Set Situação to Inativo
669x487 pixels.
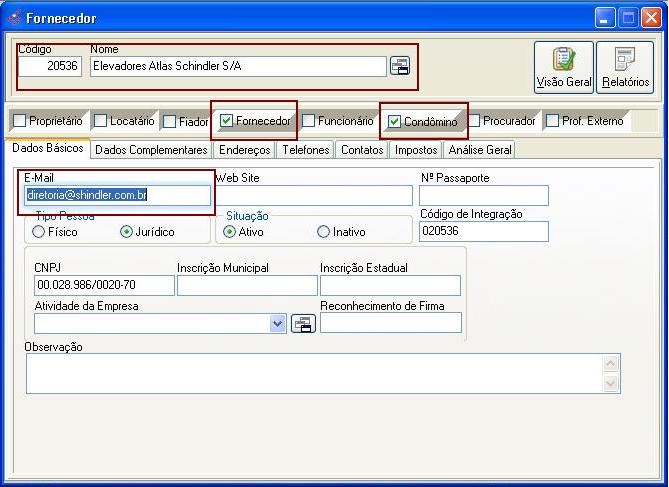(323, 232)
